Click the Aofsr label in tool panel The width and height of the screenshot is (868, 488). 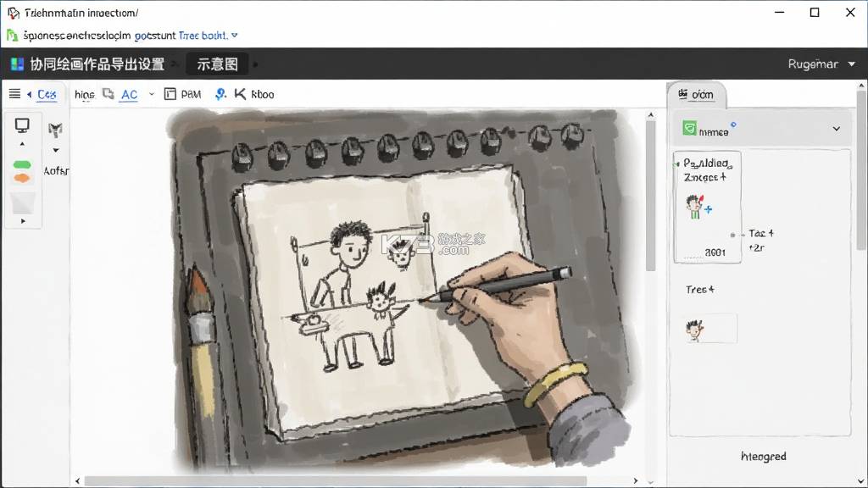click(56, 171)
